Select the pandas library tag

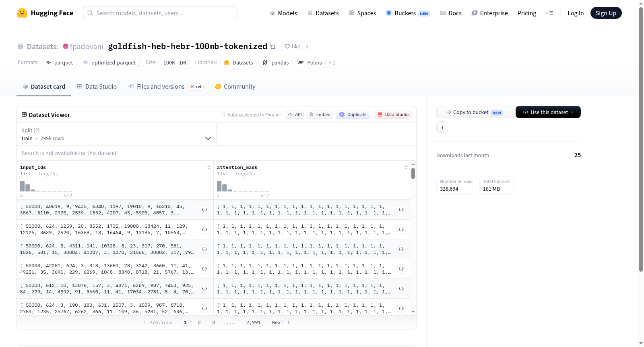pyautogui.click(x=276, y=62)
